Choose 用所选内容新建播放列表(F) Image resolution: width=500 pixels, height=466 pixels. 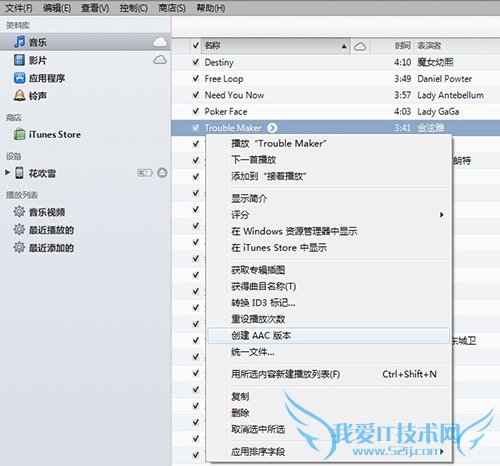point(329,374)
